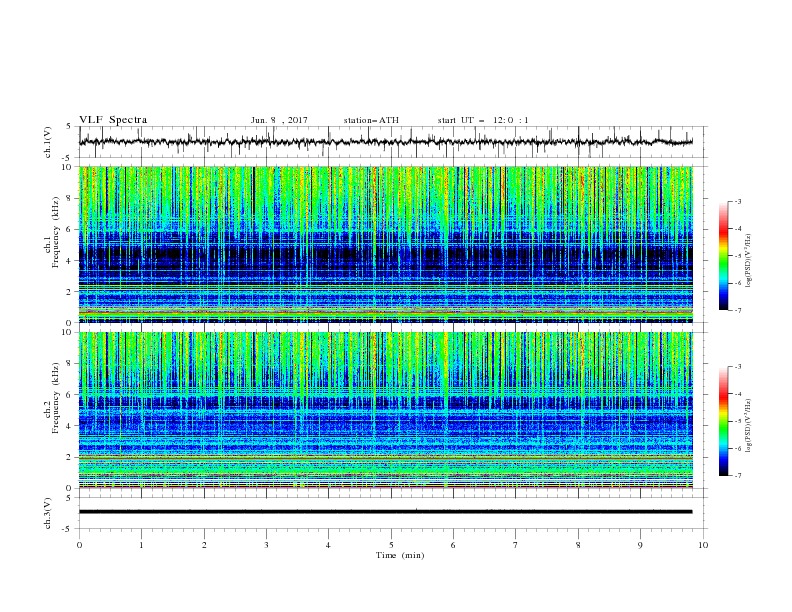Screen dimensions: 792x612
Task: Click the ch.2 "Frequency (kHz)" axis label
Action: pyautogui.click(x=56, y=398)
